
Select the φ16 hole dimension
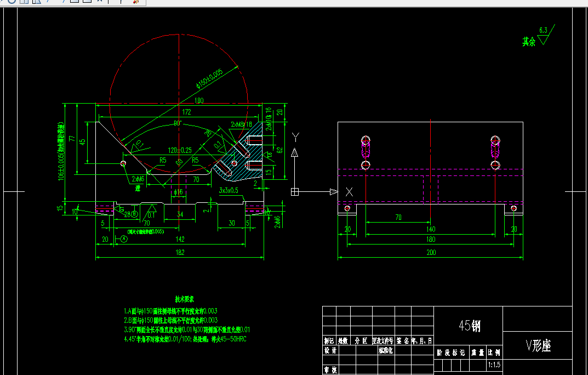(x=178, y=192)
